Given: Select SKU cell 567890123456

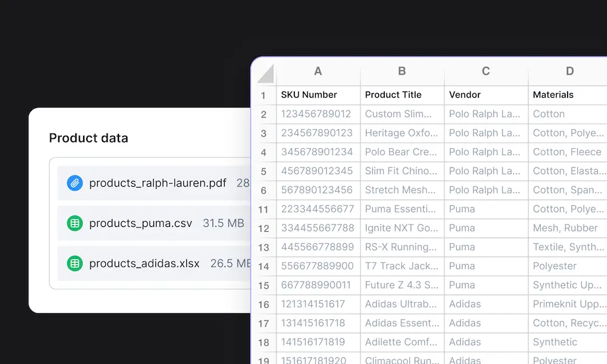Looking at the screenshot, I should [318, 190].
